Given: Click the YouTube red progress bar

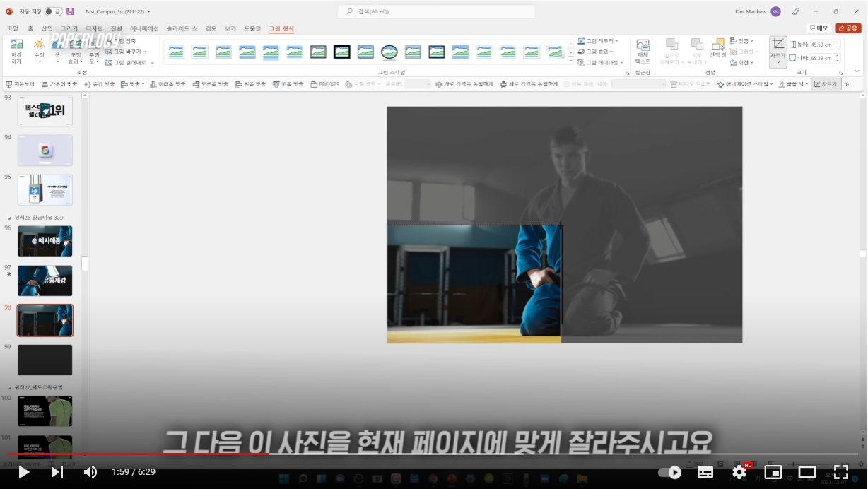Looking at the screenshot, I should (x=139, y=454).
